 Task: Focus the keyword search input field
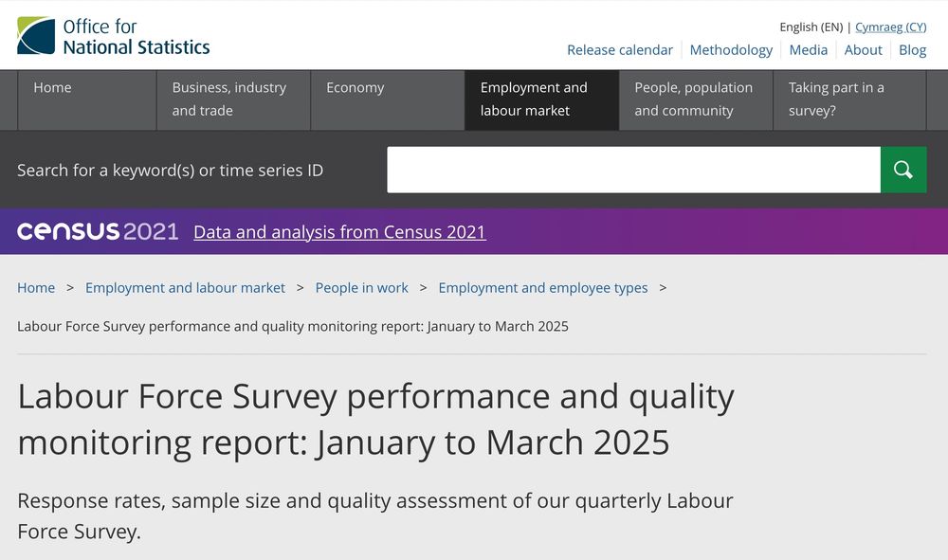(633, 170)
